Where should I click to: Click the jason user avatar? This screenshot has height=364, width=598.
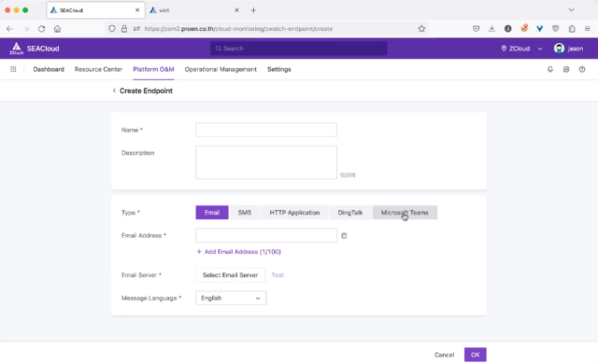(559, 49)
